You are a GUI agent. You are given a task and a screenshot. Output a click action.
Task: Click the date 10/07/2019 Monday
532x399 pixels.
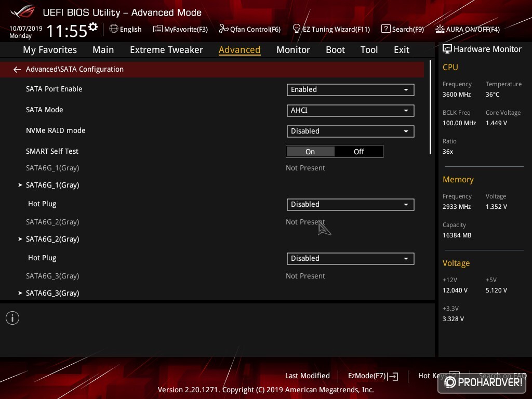coord(26,32)
